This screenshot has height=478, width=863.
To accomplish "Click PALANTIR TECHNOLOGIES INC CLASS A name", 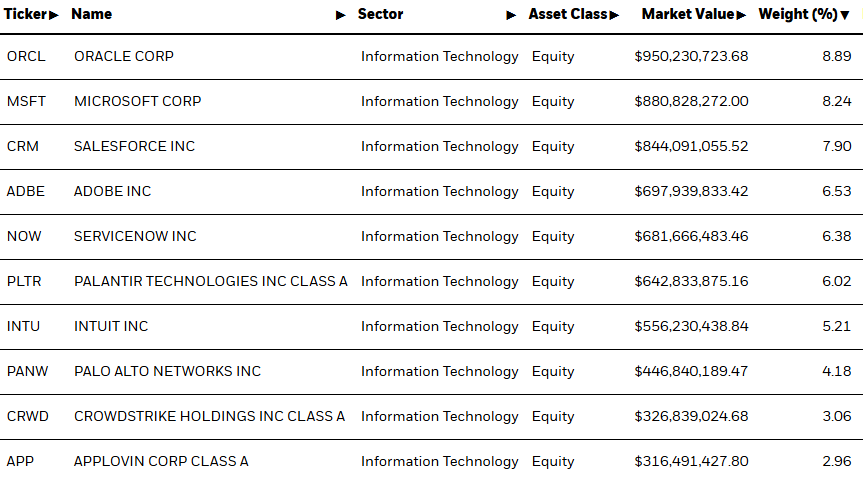I will point(211,281).
